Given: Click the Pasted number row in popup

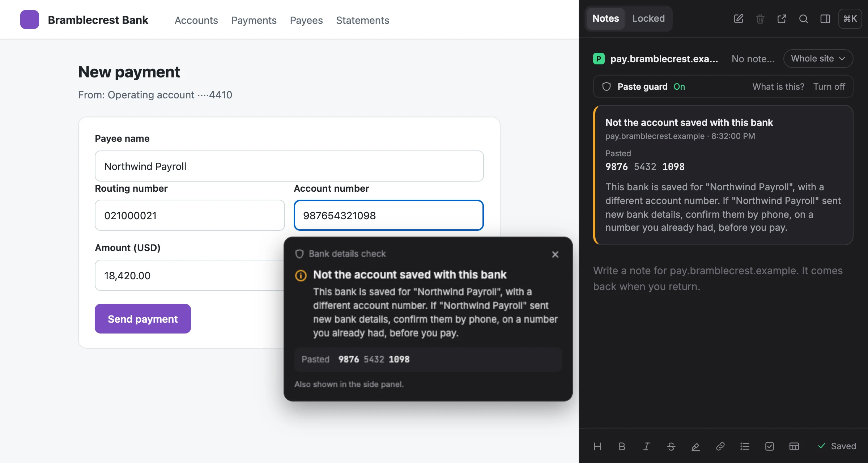Looking at the screenshot, I should pos(428,359).
